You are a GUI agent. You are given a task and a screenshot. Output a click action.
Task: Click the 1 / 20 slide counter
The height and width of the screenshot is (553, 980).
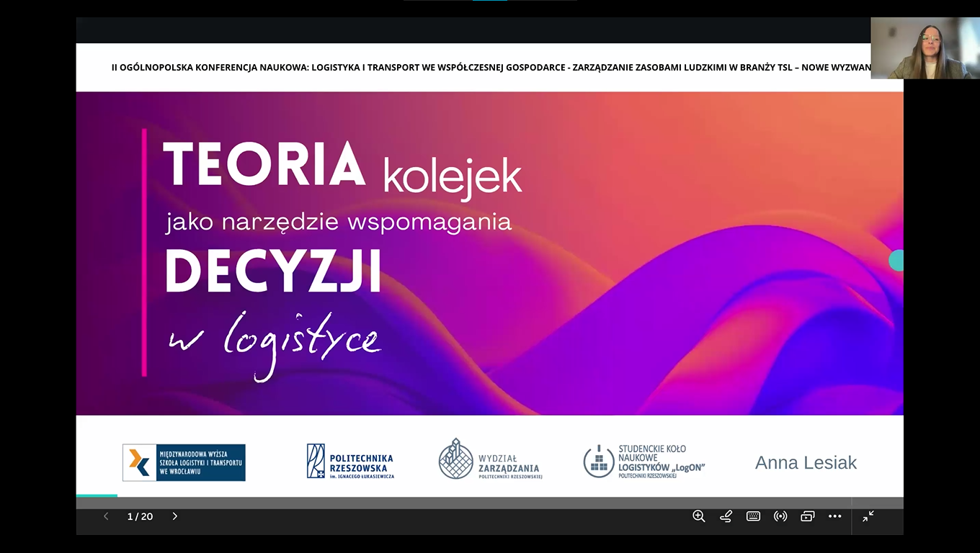coord(140,516)
